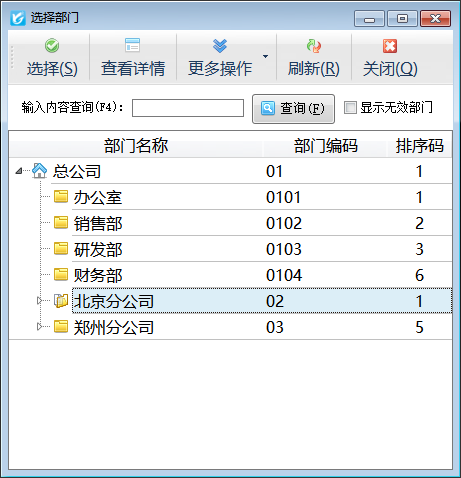Collapse the 总公司 tree node
This screenshot has height=478, width=461.
(x=19, y=171)
